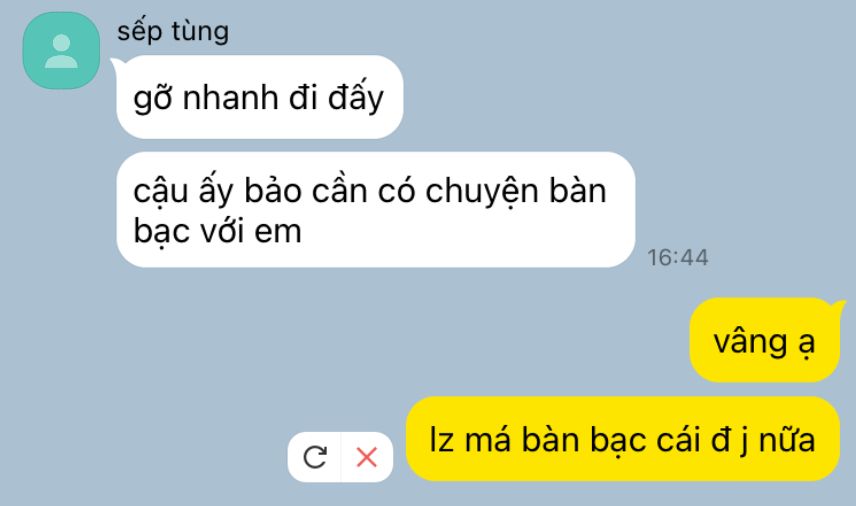The width and height of the screenshot is (856, 506).
Task: Click the letters "lz" in failed message
Action: coord(442,439)
